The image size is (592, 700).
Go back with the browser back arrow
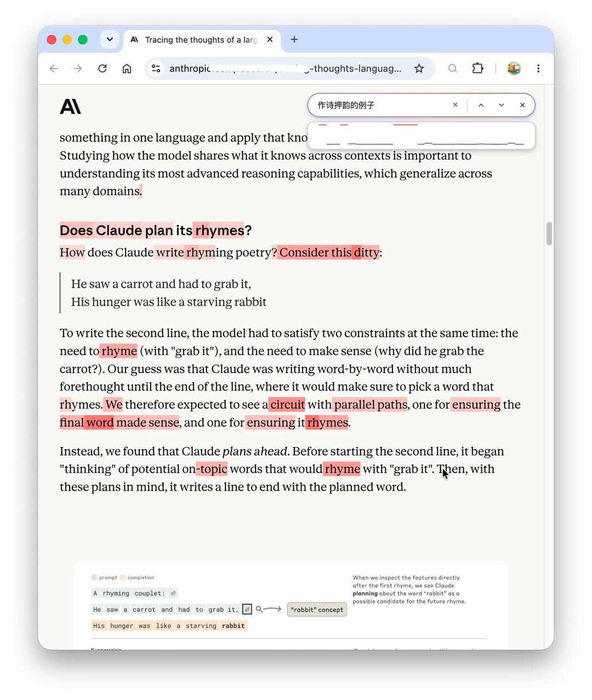coord(54,68)
